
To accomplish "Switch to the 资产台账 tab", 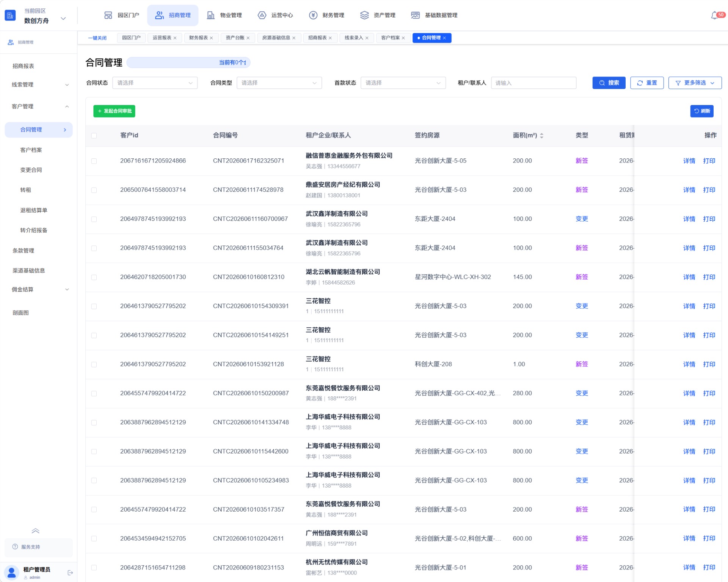I will 235,38.
